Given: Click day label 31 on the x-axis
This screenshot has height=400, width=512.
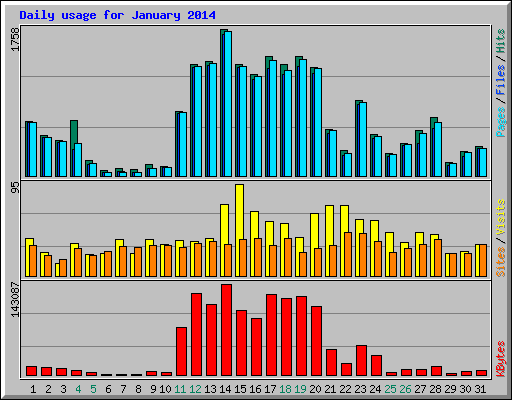Looking at the screenshot, I should click(x=480, y=389).
